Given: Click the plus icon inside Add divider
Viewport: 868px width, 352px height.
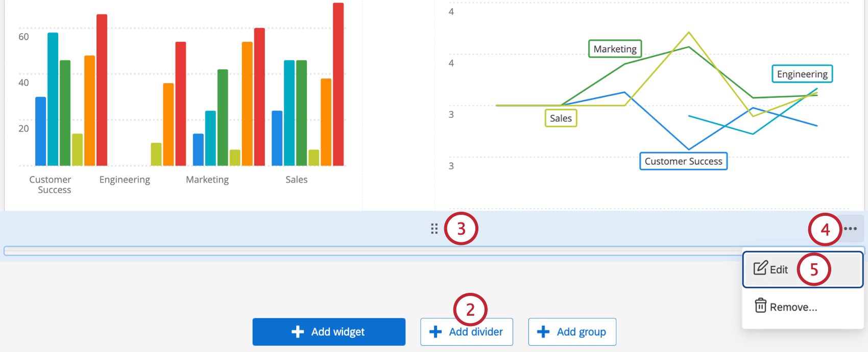Looking at the screenshot, I should [435, 332].
